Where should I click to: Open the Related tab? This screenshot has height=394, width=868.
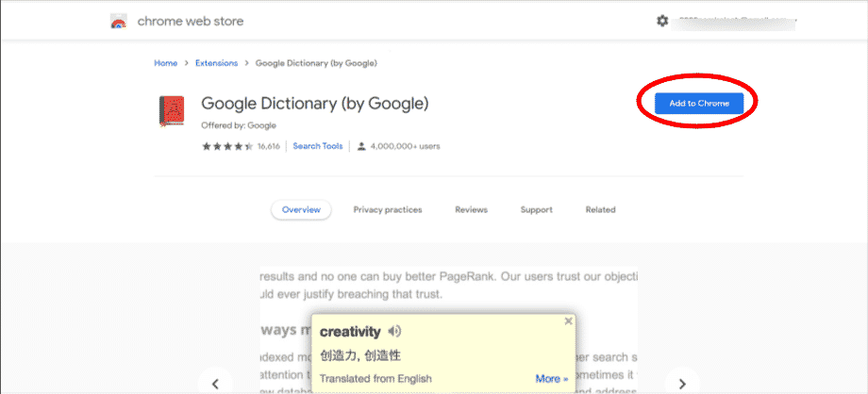[x=601, y=210]
